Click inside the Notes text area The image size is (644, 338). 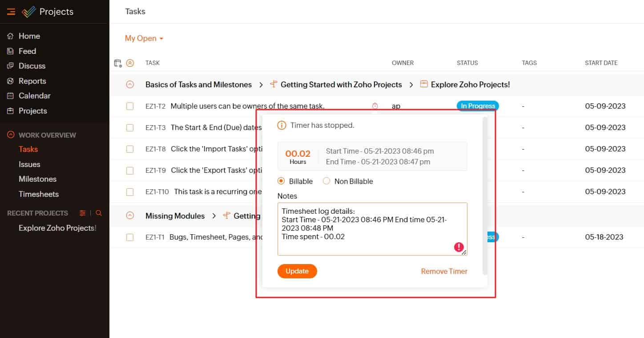point(372,229)
